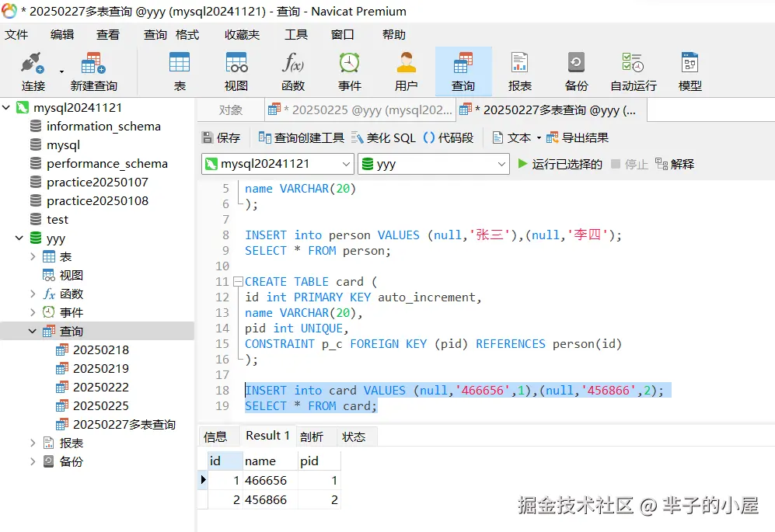775x532 pixels.
Task: Select the 查询 query toolbar icon
Action: (463, 72)
